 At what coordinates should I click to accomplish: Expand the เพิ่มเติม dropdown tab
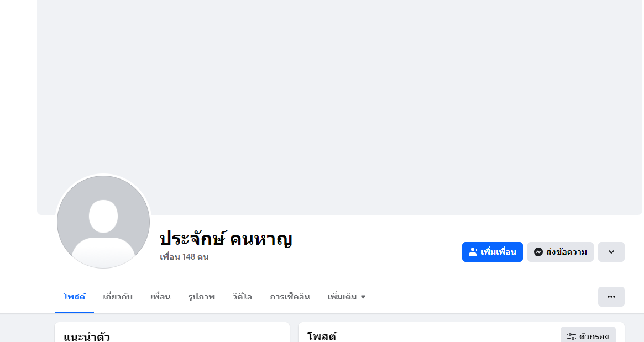click(347, 297)
